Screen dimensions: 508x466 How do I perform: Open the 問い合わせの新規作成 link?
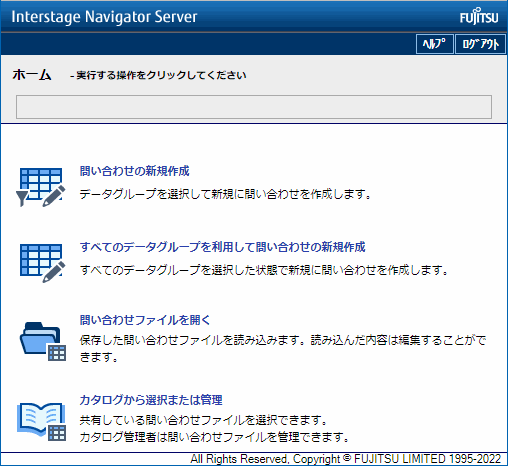(x=134, y=171)
